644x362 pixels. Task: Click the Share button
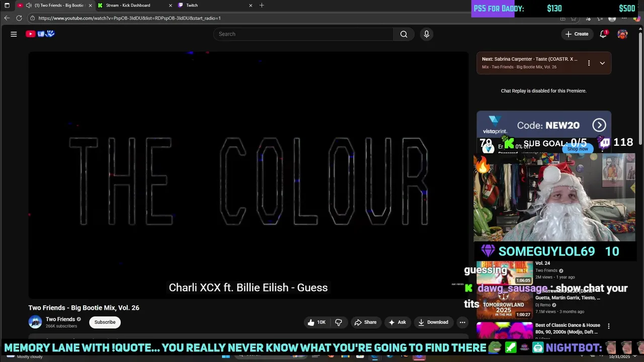click(365, 322)
